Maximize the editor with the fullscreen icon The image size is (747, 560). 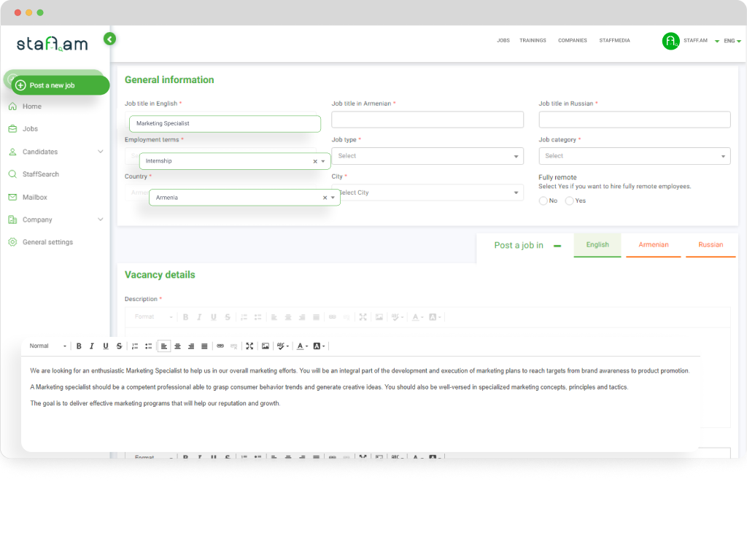(x=249, y=346)
